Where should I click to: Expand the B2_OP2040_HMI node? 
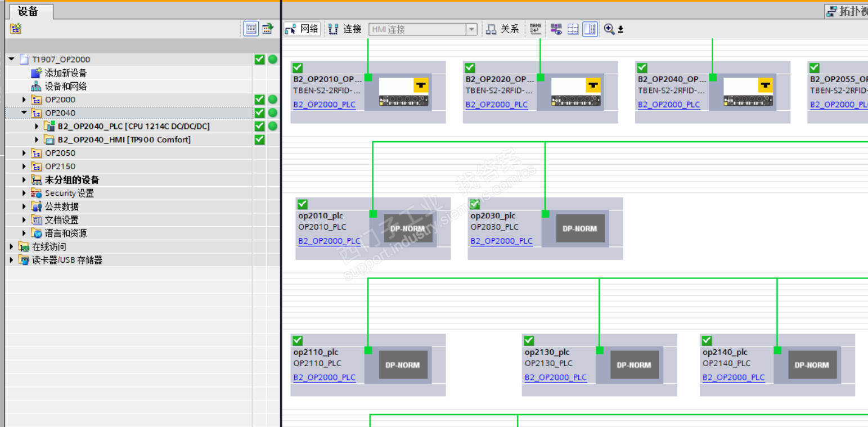(x=37, y=140)
